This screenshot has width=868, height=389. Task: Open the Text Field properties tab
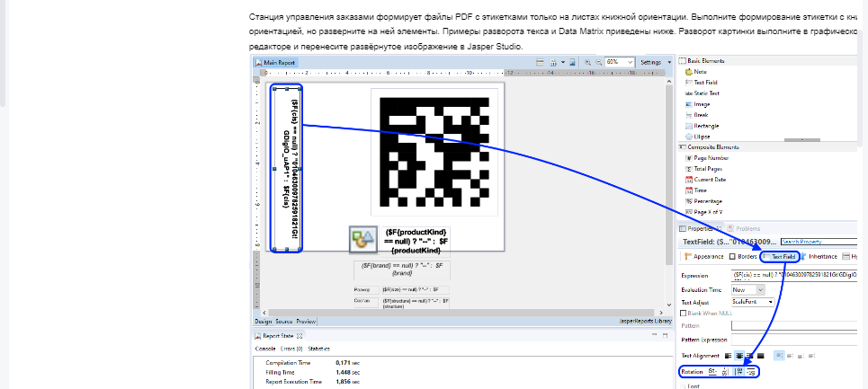pos(780,256)
